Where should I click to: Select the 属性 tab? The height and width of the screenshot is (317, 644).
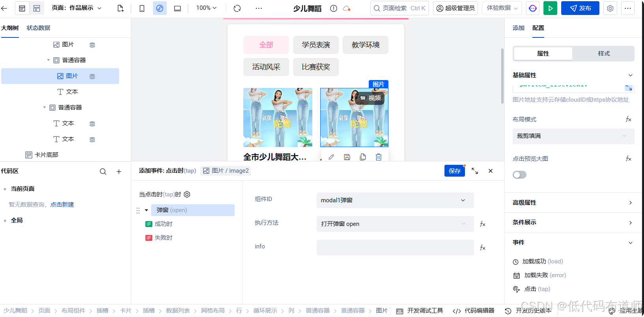click(543, 54)
